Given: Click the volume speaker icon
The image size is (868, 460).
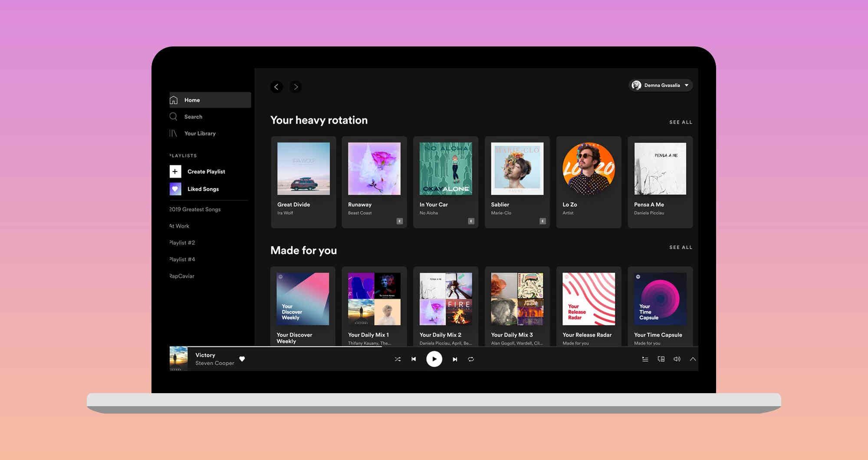Looking at the screenshot, I should (x=677, y=359).
